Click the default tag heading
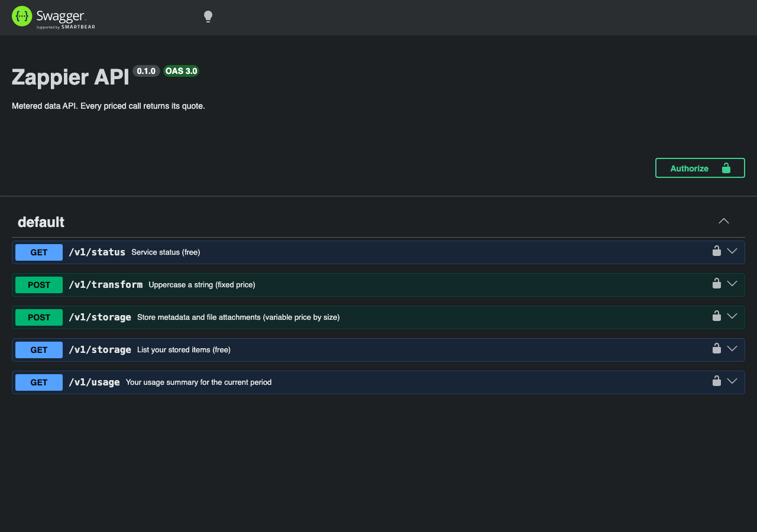 click(x=41, y=222)
